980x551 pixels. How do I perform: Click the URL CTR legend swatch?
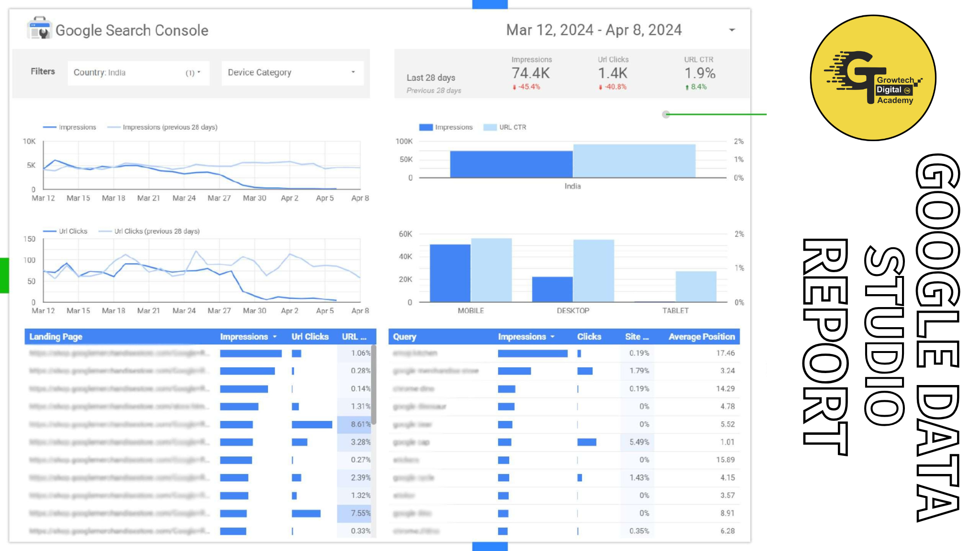click(490, 127)
